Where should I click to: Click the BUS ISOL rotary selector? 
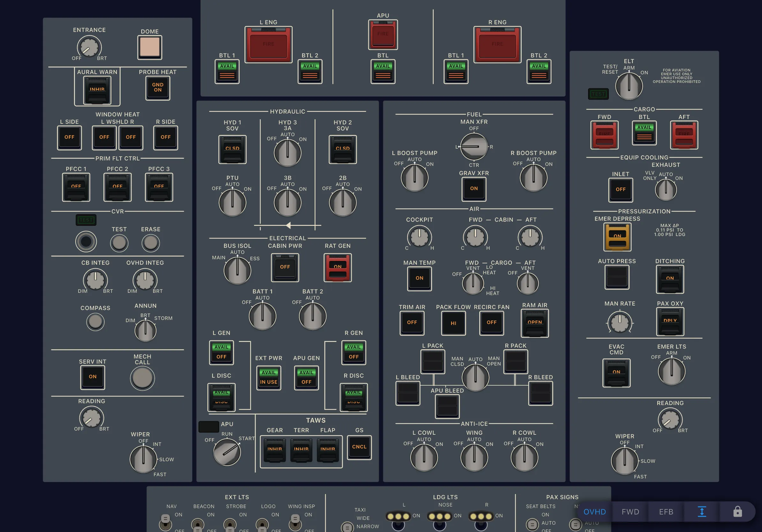click(x=237, y=270)
